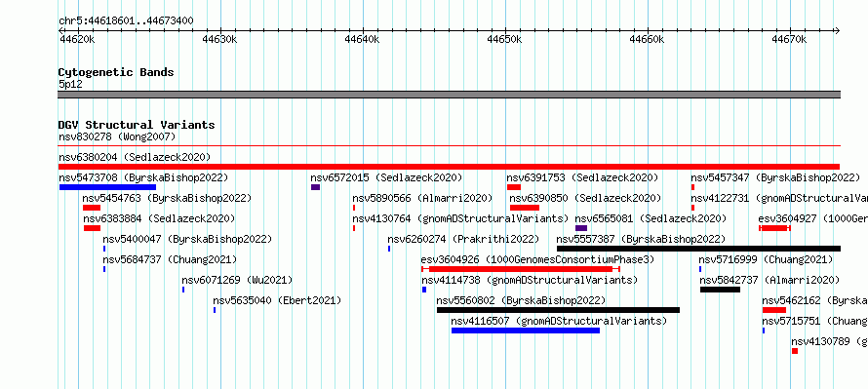868x389 pixels.
Task: Click esv3604926 (1000GenomesConsortiumPhase3) label
Action: click(x=537, y=259)
